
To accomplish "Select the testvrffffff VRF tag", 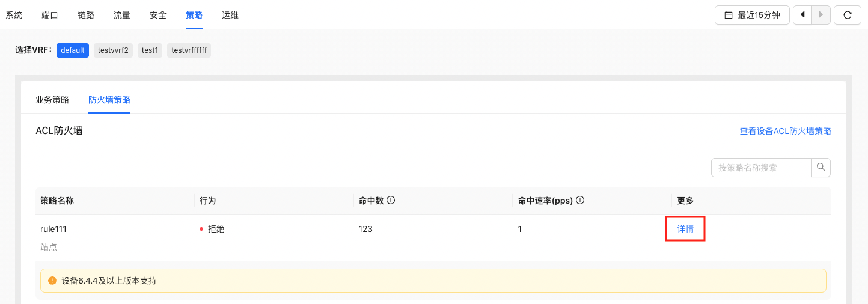I will coord(189,50).
